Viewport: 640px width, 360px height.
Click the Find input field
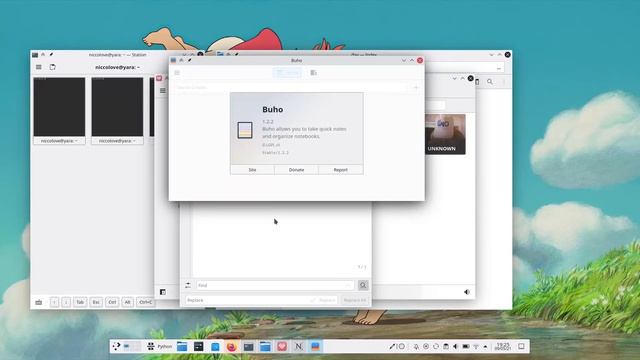pyautogui.click(x=275, y=285)
